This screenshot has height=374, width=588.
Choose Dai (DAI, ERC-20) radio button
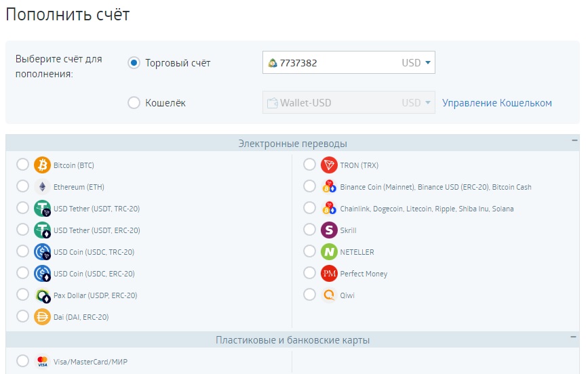22,316
